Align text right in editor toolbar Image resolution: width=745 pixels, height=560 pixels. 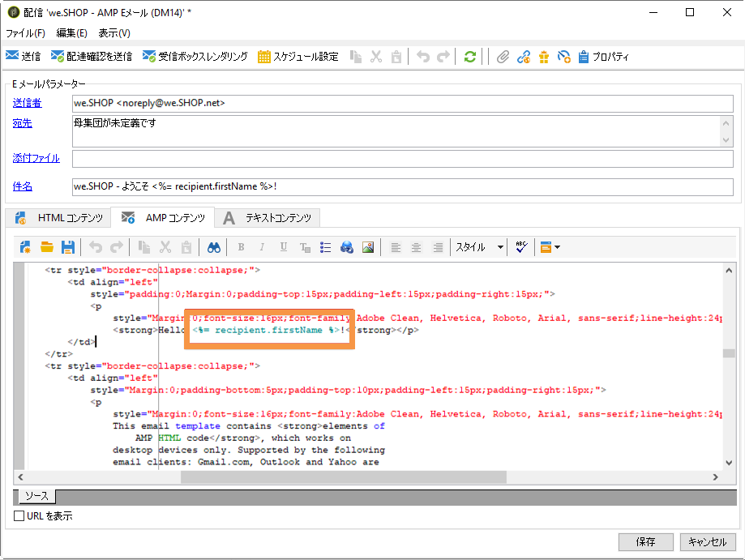[438, 247]
